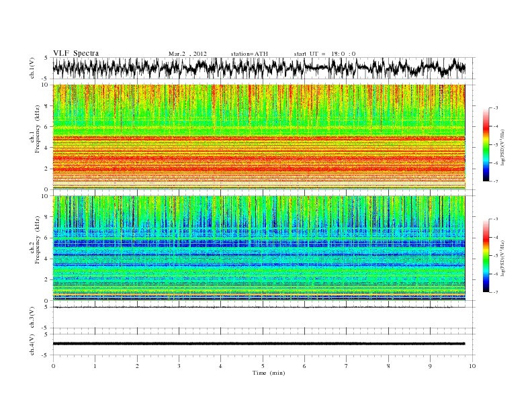Click the ch.4 thick voltage trace

pos(259,344)
